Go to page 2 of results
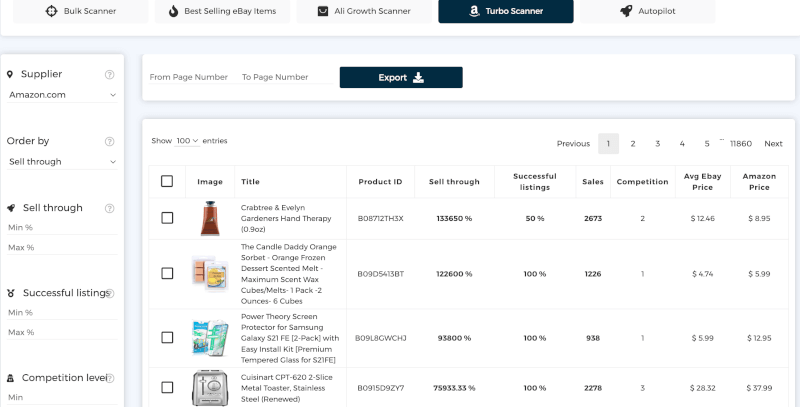800x407 pixels. (633, 144)
